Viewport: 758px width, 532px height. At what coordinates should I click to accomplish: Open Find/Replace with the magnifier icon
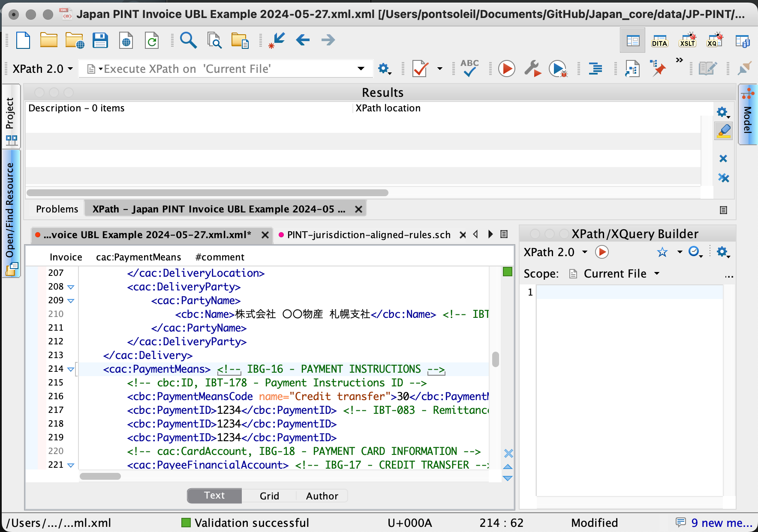coord(188,40)
